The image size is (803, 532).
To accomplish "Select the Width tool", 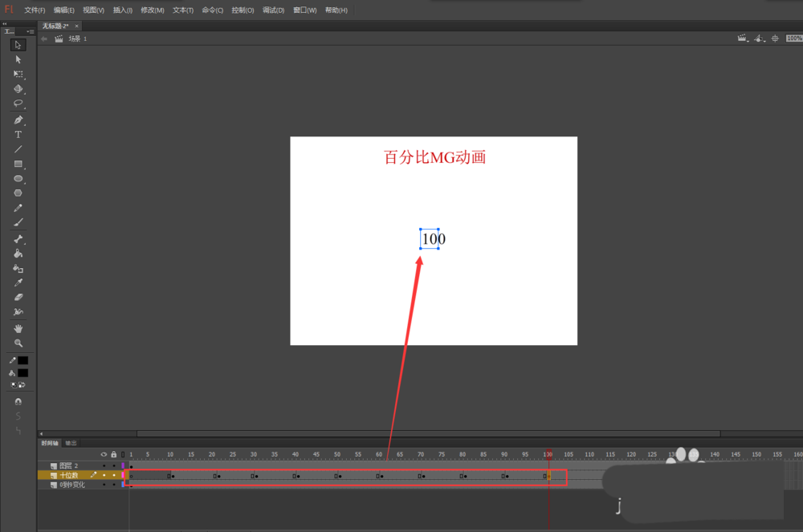I will (18, 311).
